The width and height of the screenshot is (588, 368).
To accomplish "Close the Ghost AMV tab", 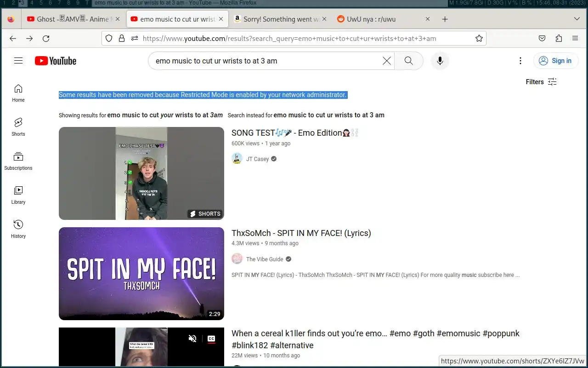I will tap(118, 19).
